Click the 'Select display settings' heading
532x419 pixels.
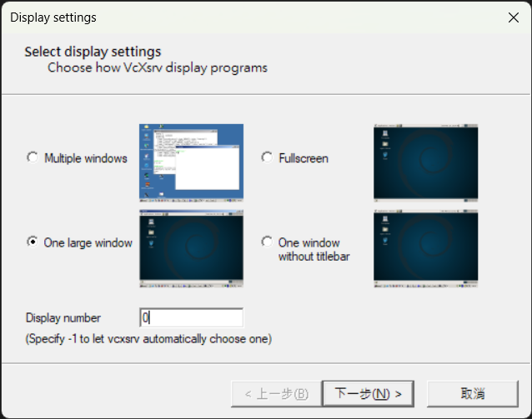93,52
